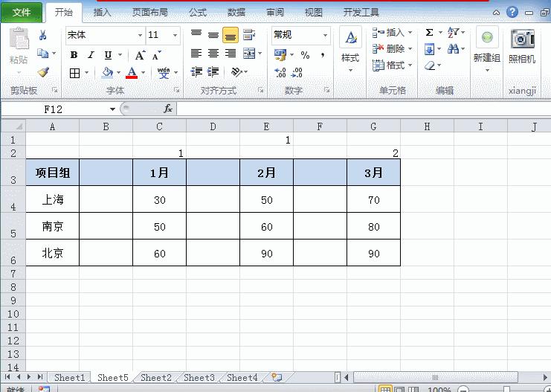This screenshot has width=551, height=392.
Task: Apply the fill color bucket
Action: 107,73
